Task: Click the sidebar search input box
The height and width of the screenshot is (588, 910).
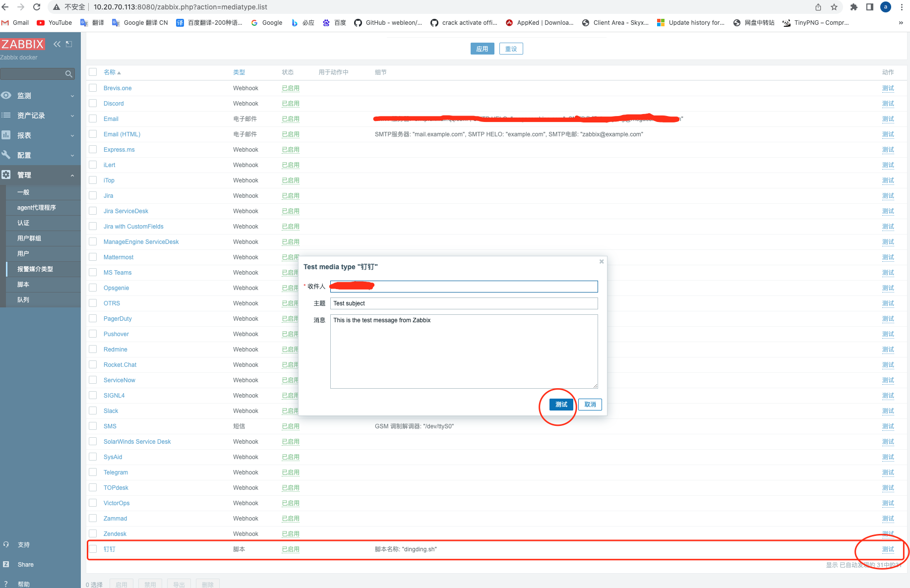Action: (x=33, y=74)
